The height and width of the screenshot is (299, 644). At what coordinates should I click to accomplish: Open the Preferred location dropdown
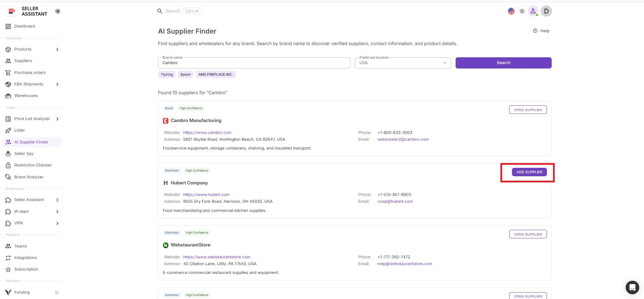tap(403, 63)
